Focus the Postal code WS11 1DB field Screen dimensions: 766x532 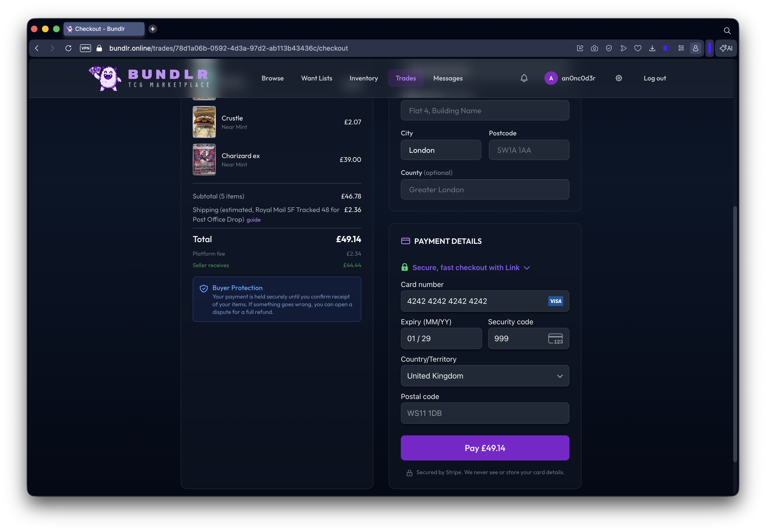pos(485,413)
